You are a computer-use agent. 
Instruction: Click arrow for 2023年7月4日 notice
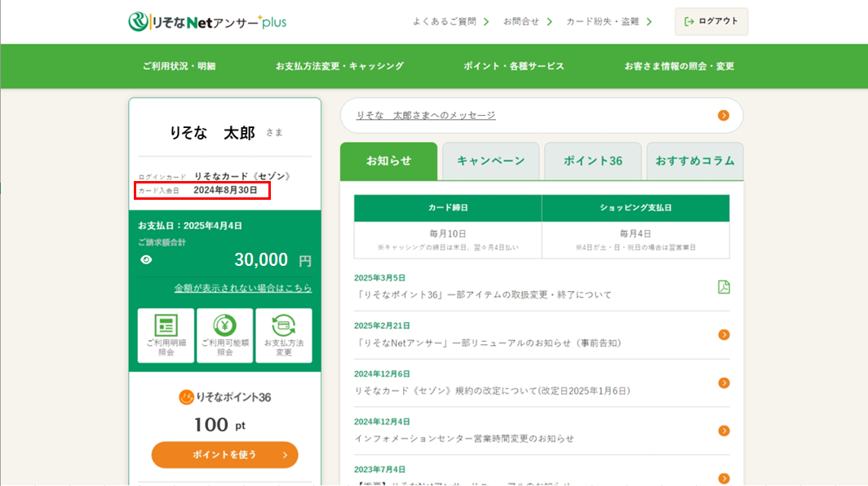724,478
